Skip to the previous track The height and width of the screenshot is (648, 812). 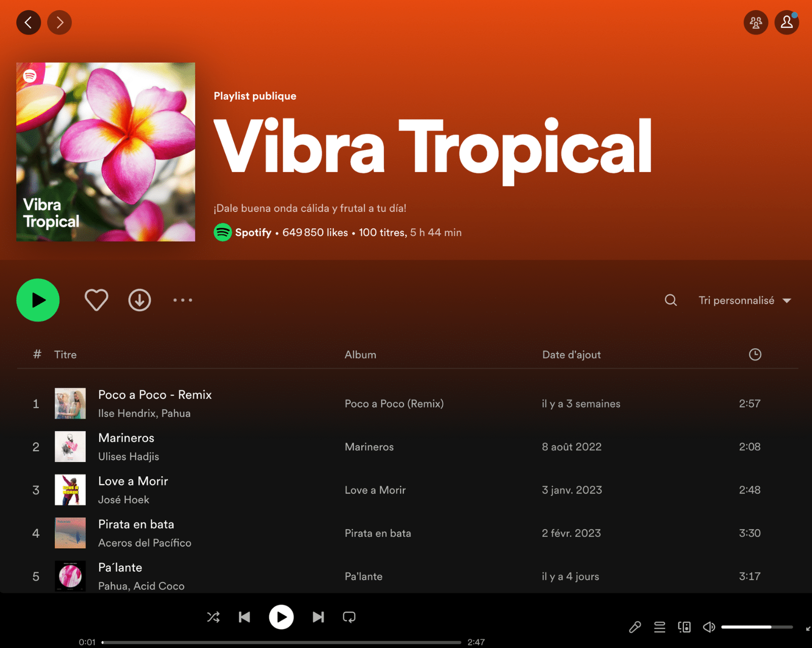(244, 617)
